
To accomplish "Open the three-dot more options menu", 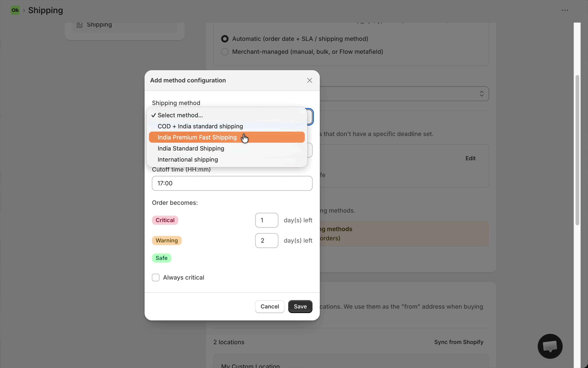I will click(565, 10).
